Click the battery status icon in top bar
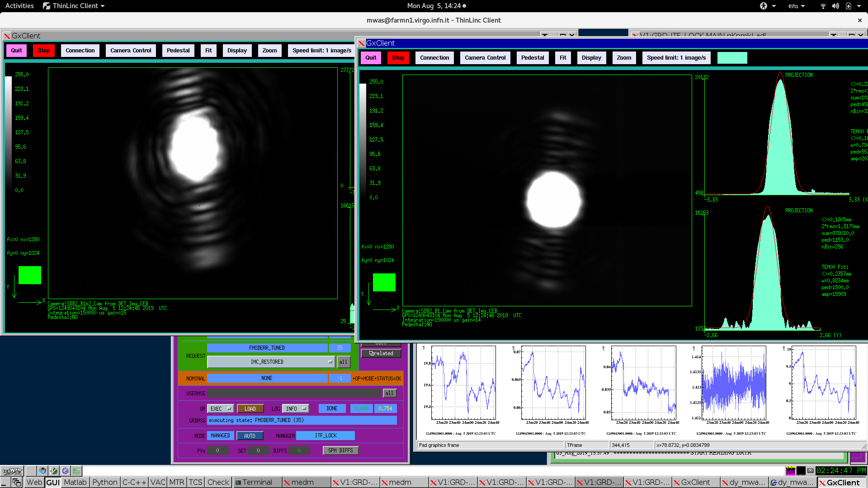The image size is (868, 488). (849, 6)
